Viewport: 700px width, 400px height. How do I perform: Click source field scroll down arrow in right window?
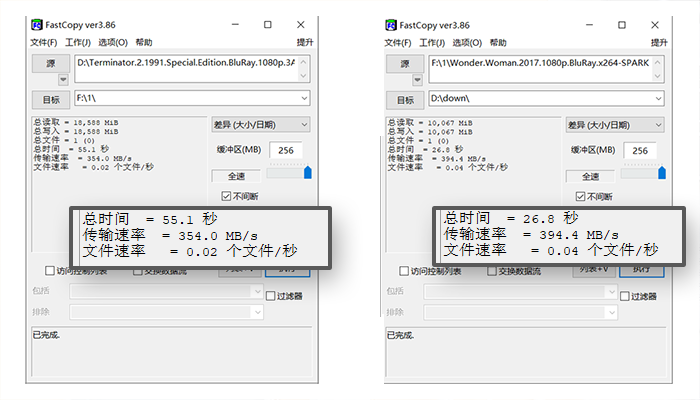(658, 76)
